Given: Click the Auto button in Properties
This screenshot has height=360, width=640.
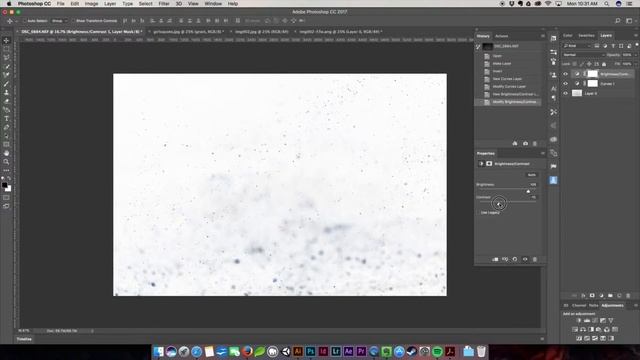Looking at the screenshot, I should [531, 175].
